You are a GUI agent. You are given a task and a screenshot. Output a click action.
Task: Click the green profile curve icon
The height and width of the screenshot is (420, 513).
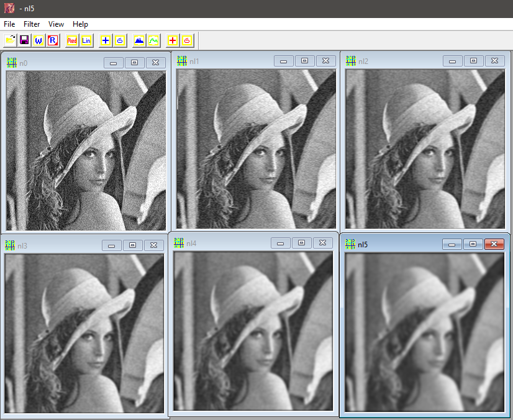[153, 40]
